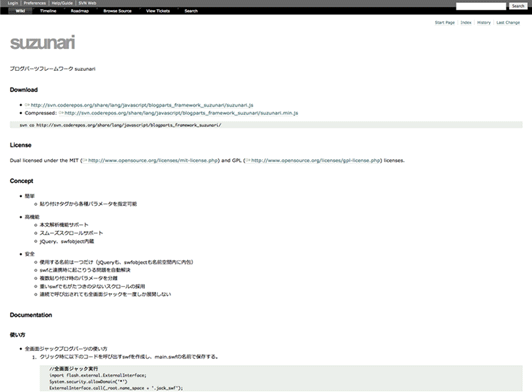Open the MIT license link

[x=153, y=161]
